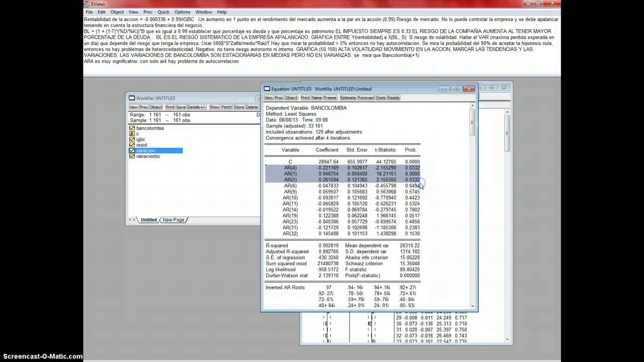Click Fetch button in Workfile window
The height and width of the screenshot is (362, 644).
[x=227, y=107]
